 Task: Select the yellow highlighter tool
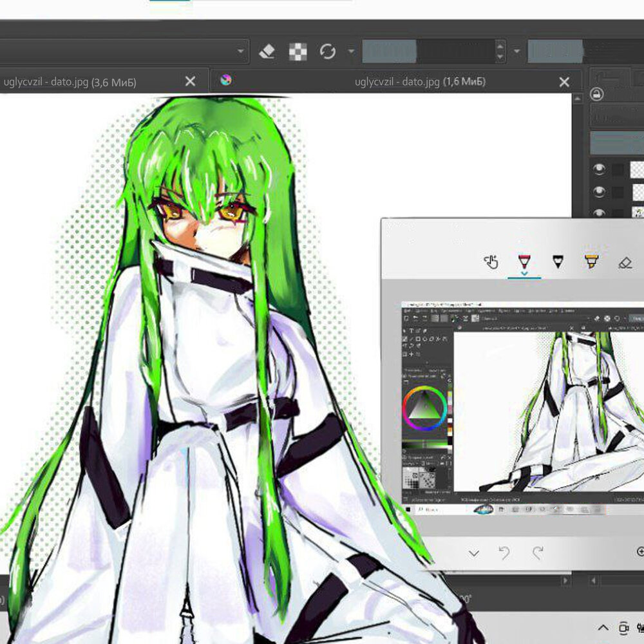(x=591, y=261)
